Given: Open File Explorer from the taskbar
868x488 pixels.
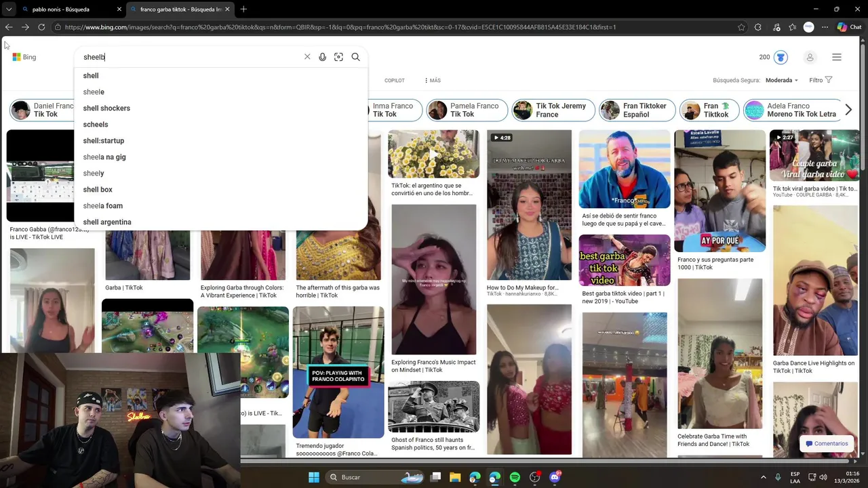Looking at the screenshot, I should pyautogui.click(x=455, y=477).
